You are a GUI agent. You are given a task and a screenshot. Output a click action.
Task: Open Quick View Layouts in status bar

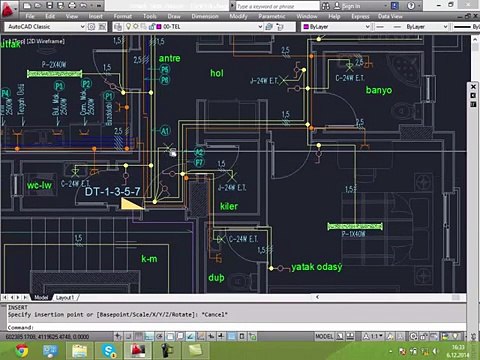pyautogui.click(x=339, y=336)
